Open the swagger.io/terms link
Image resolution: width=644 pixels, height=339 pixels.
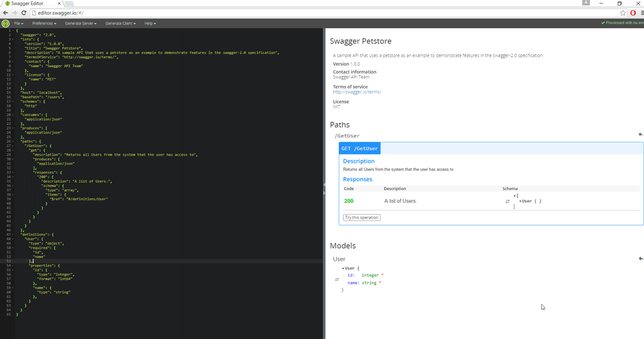coord(357,92)
